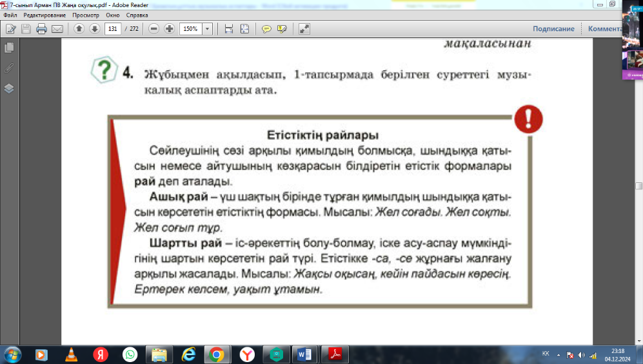Restore down the Adobe Reader window

pos(612,5)
